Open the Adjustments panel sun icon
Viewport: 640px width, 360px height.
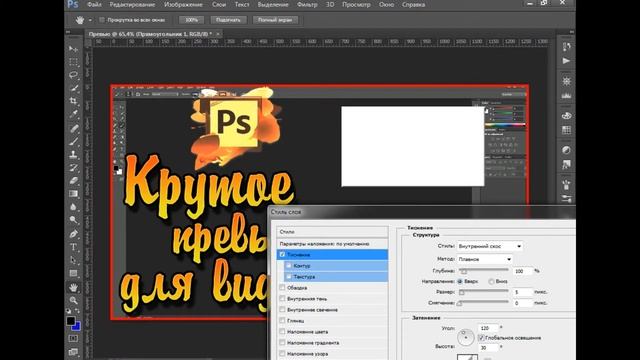pos(566,81)
